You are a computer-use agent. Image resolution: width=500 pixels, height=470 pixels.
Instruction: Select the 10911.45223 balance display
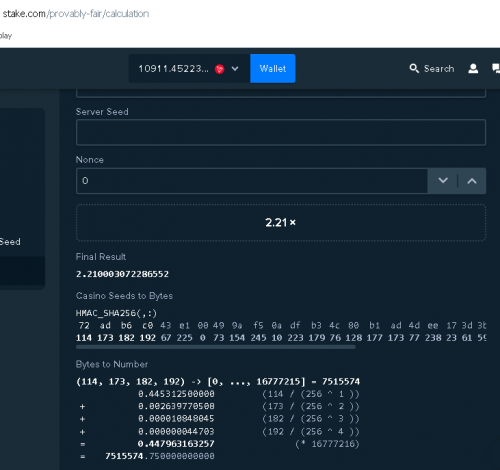[173, 69]
